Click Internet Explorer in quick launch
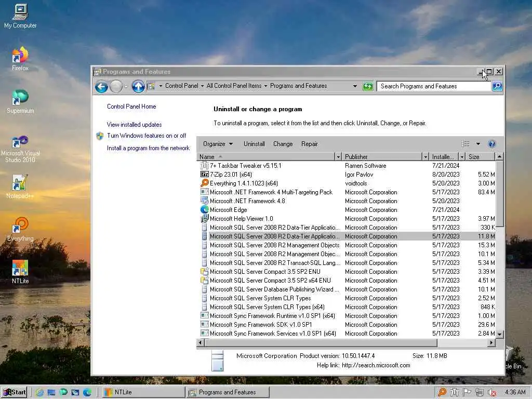This screenshot has width=532, height=399. tap(39, 392)
